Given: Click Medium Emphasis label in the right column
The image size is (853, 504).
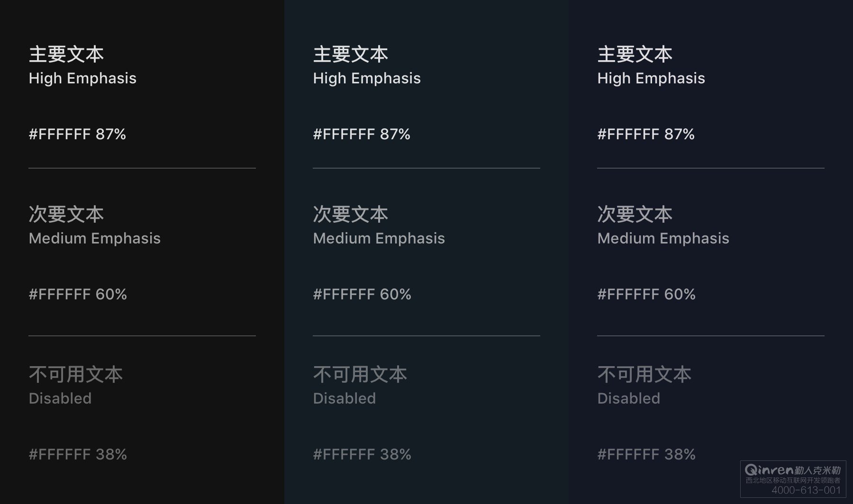Looking at the screenshot, I should point(663,238).
